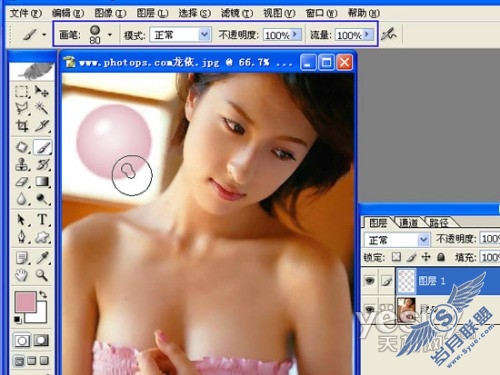Image resolution: width=500 pixels, height=375 pixels.
Task: Open the brush preset picker arrow
Action: click(x=110, y=34)
